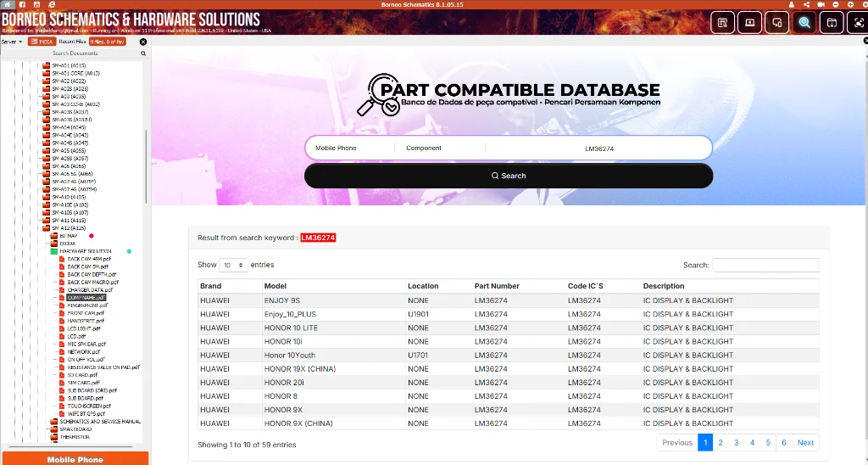Open the Internet Explorer browser icon

point(52,4)
